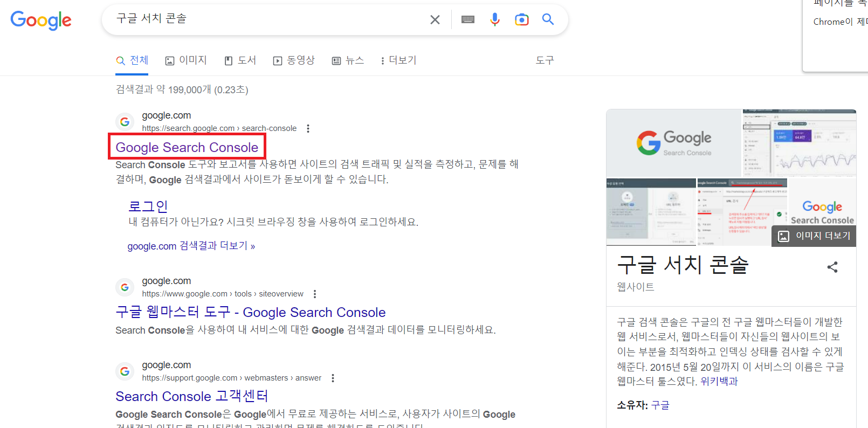The height and width of the screenshot is (428, 868).
Task: Start voice search with the microphone icon
Action: click(495, 20)
